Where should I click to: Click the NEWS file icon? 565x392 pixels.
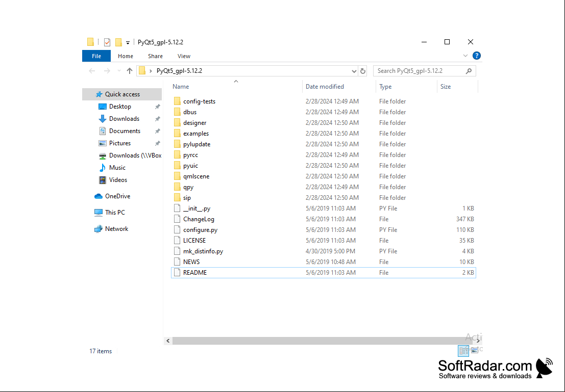(177, 262)
